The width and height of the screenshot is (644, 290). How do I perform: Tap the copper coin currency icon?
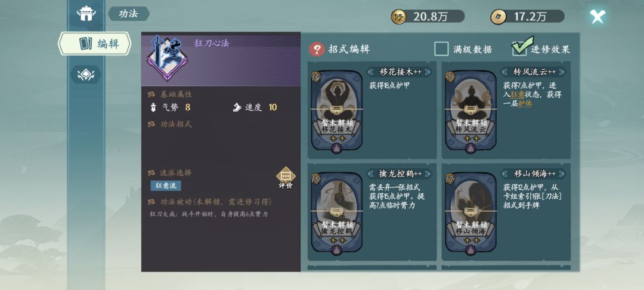coord(498,17)
